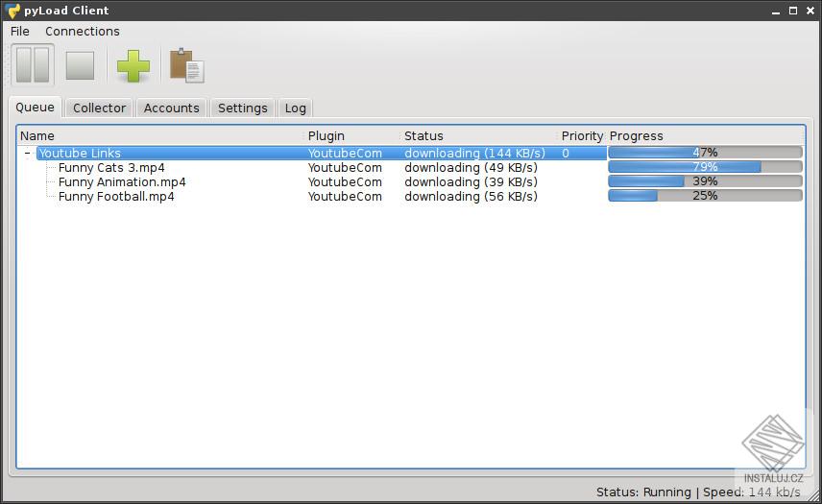Switch to the Queue tab
This screenshot has width=822, height=504.
(35, 108)
